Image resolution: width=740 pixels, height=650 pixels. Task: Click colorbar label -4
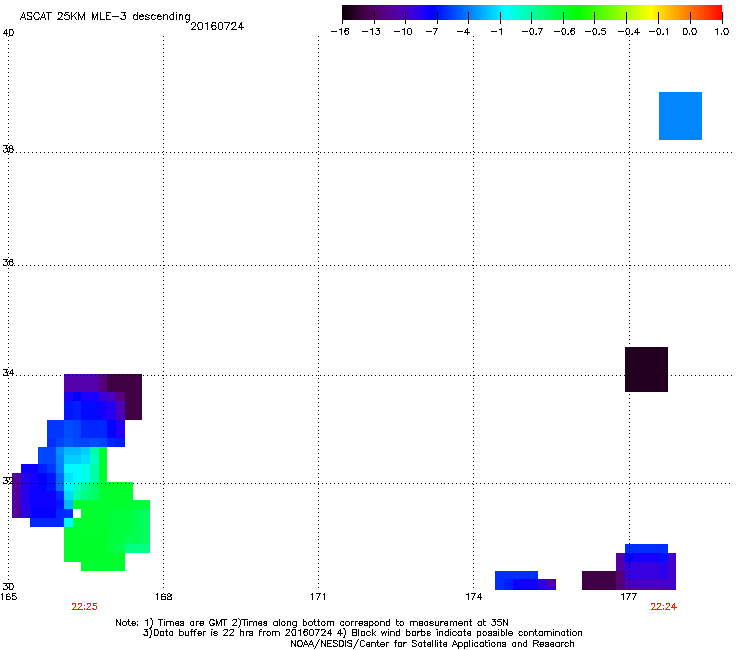click(463, 32)
